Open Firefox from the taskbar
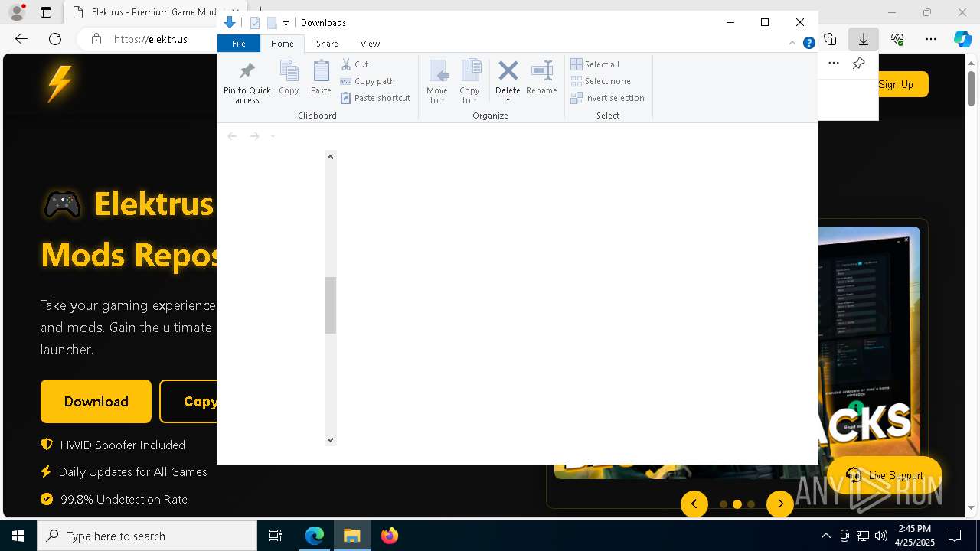 point(390,536)
